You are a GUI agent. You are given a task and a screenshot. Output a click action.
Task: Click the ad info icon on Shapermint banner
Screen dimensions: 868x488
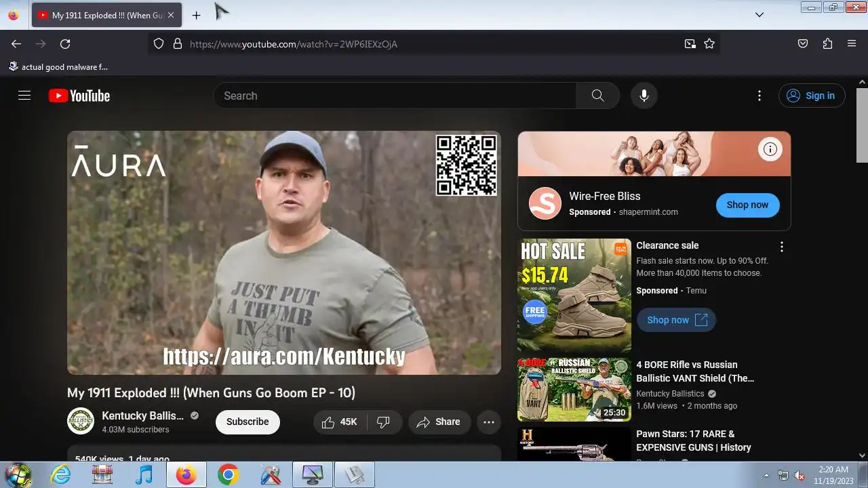[770, 149]
